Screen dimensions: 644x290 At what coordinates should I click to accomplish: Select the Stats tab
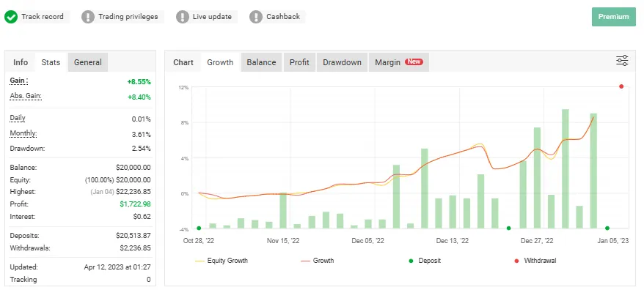pos(51,62)
